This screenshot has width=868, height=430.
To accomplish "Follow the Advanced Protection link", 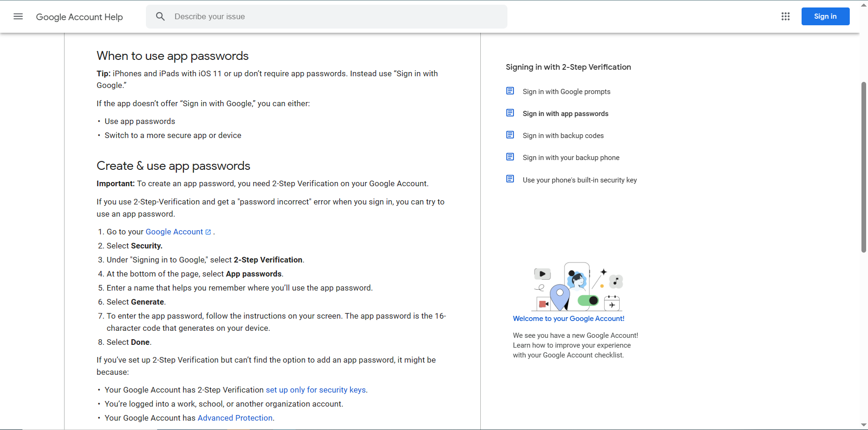I will 235,418.
